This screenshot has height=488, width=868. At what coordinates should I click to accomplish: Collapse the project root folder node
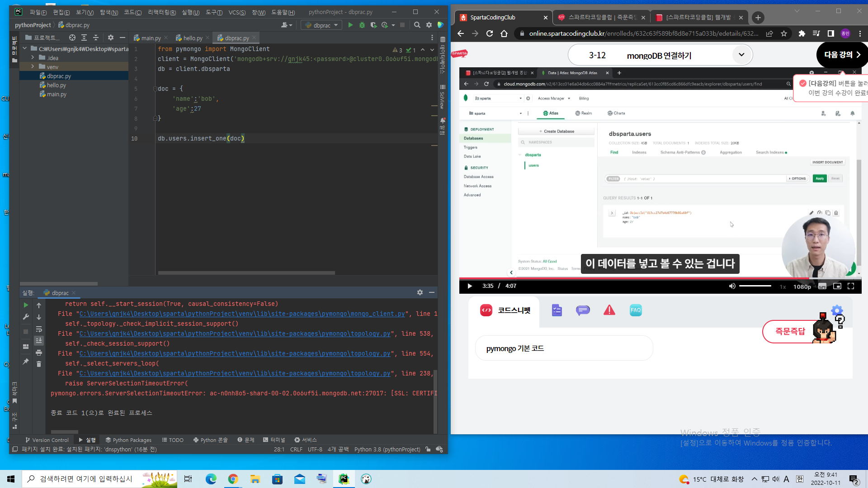click(24, 49)
